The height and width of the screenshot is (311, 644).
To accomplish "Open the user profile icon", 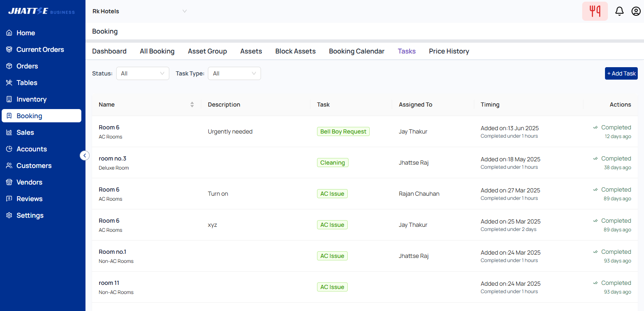I will 636,11.
